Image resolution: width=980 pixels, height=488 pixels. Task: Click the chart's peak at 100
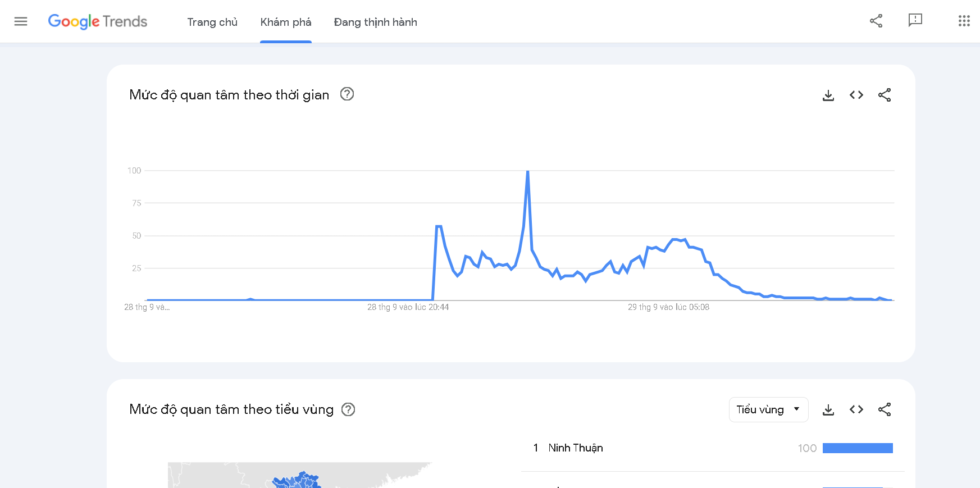click(x=528, y=171)
